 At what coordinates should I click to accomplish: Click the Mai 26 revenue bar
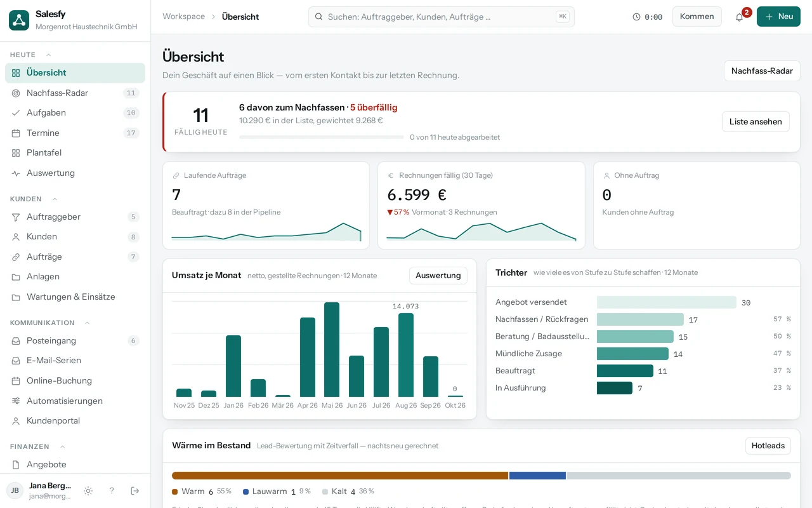(332, 350)
